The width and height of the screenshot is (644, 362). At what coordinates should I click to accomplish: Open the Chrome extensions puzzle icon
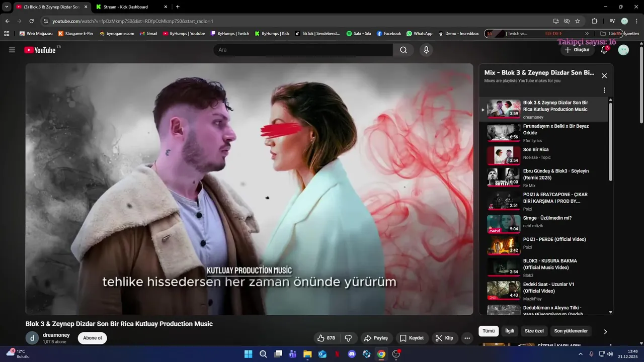594,21
